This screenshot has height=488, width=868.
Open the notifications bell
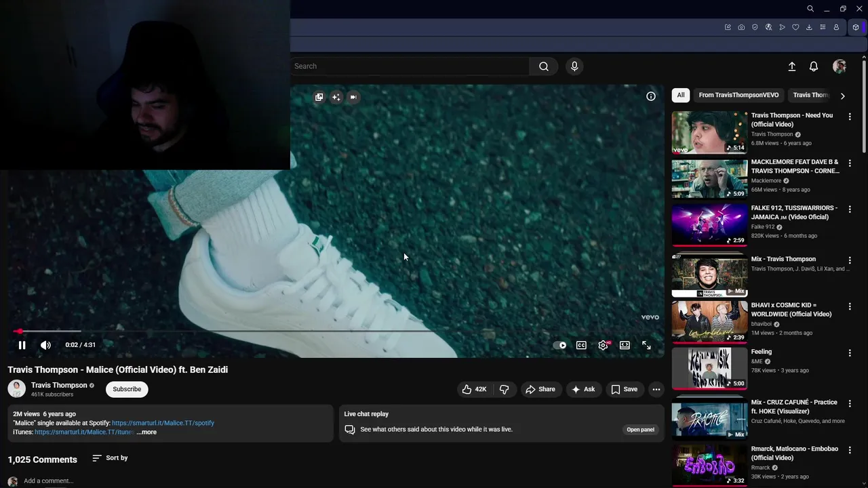point(814,66)
